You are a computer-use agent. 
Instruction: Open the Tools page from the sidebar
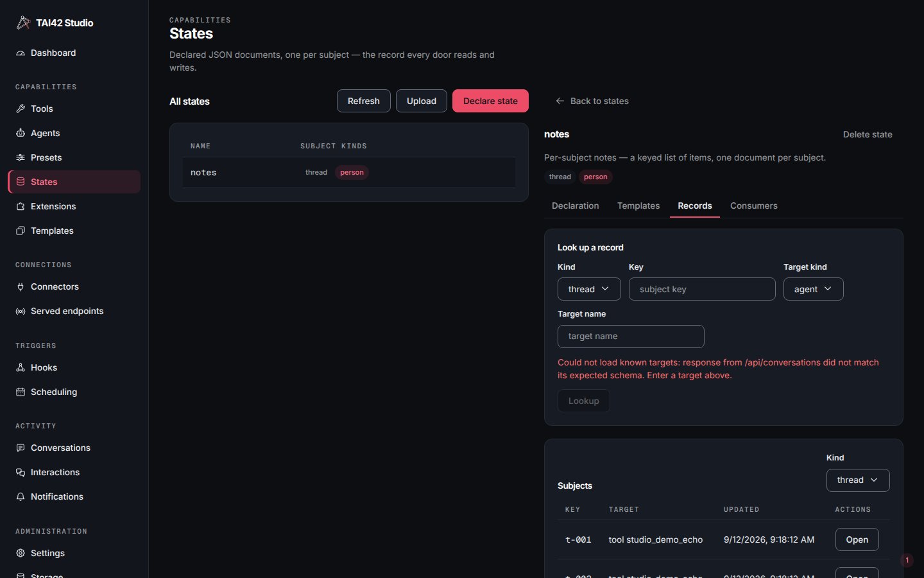pyautogui.click(x=74, y=109)
